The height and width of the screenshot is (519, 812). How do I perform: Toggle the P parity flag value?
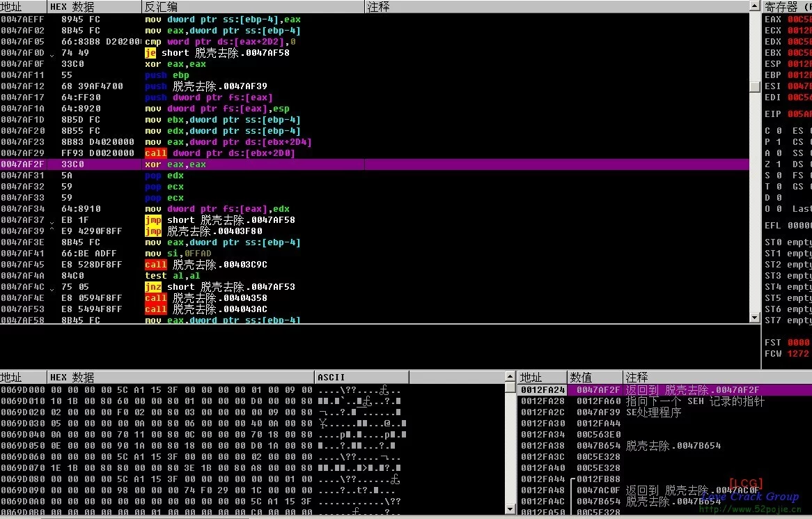[x=779, y=142]
